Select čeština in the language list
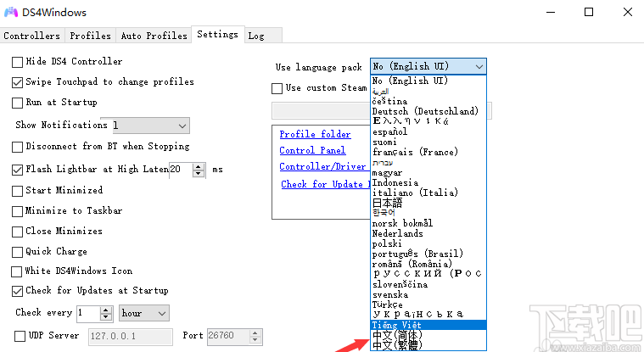 pyautogui.click(x=428, y=101)
